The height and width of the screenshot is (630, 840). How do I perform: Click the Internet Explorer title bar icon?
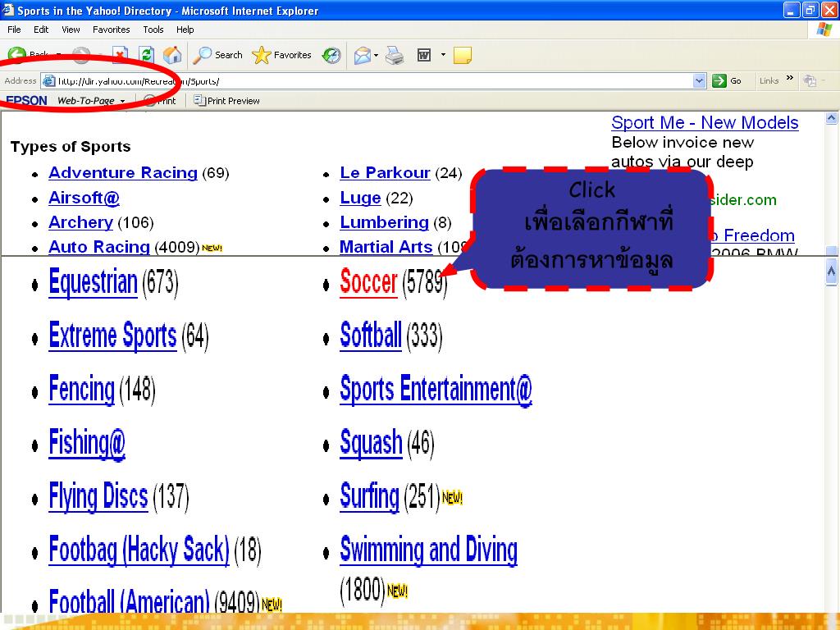pos(7,10)
